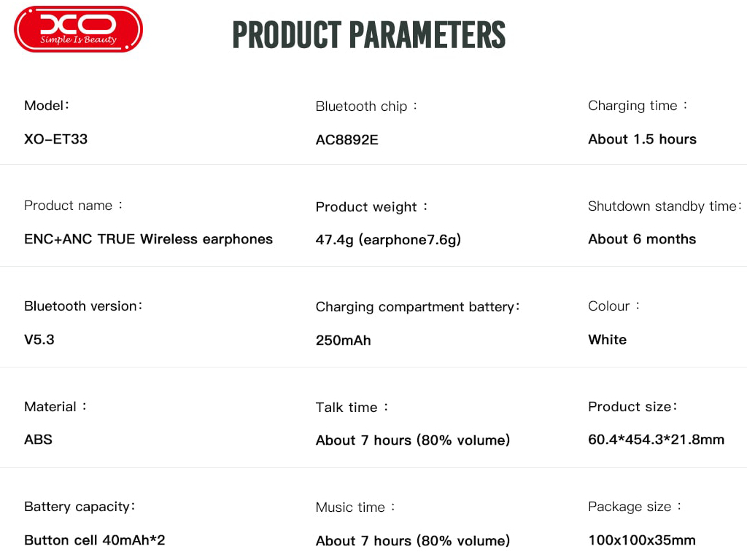Screen dimensions: 747x560
Task: Click the XO Simple Is Beauty logo
Action: coord(78,30)
